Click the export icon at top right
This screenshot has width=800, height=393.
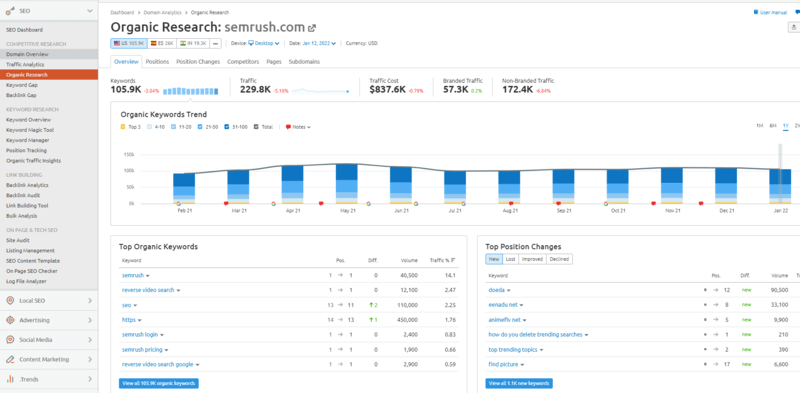(794, 28)
